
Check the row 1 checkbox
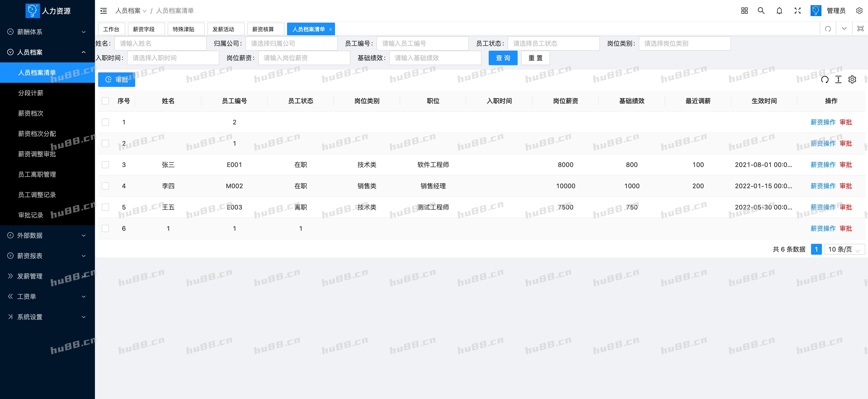[x=106, y=122]
